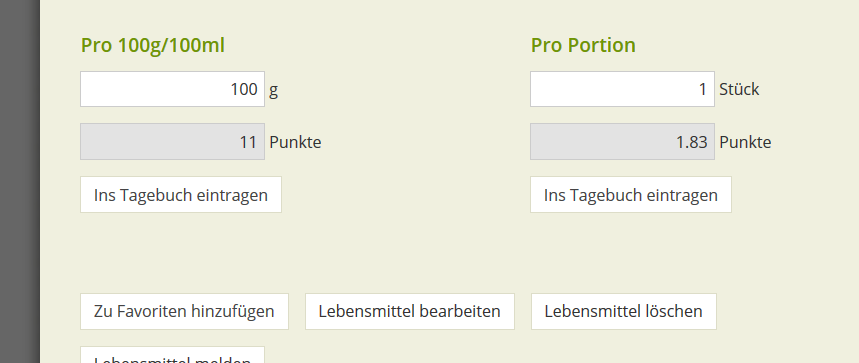Click the g unit label
Viewport: 859px width, 363px height.
(273, 90)
